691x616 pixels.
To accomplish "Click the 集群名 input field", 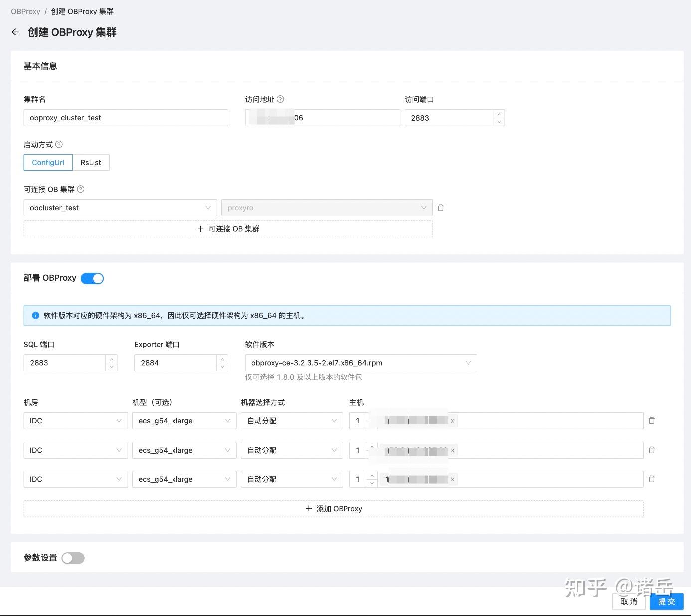I will click(126, 118).
